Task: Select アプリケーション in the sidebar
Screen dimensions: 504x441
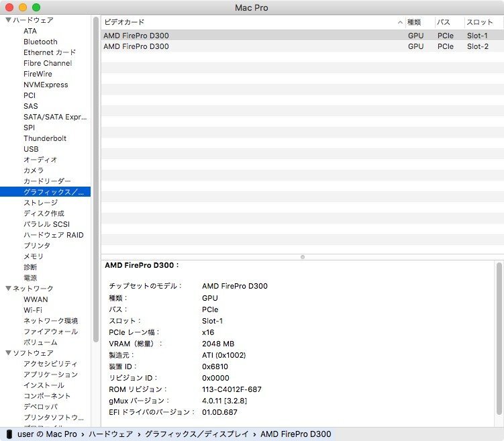Action: pos(51,375)
